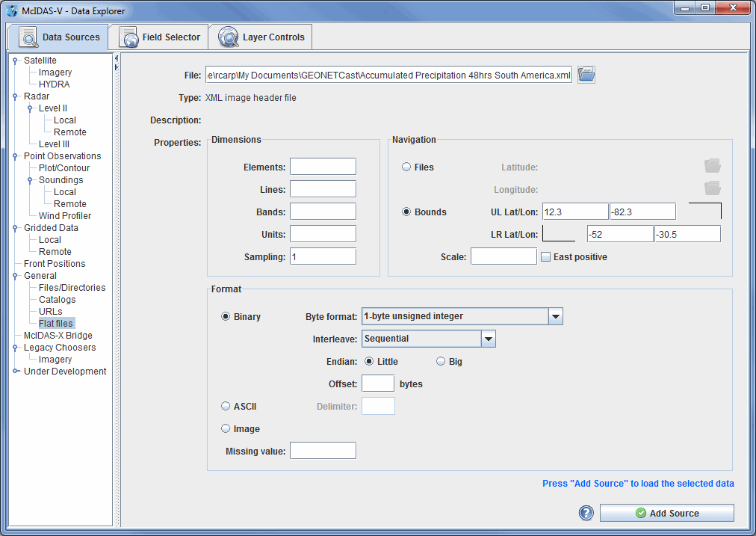This screenshot has width=756, height=536.
Task: Select URLs under General
Action: click(x=50, y=311)
